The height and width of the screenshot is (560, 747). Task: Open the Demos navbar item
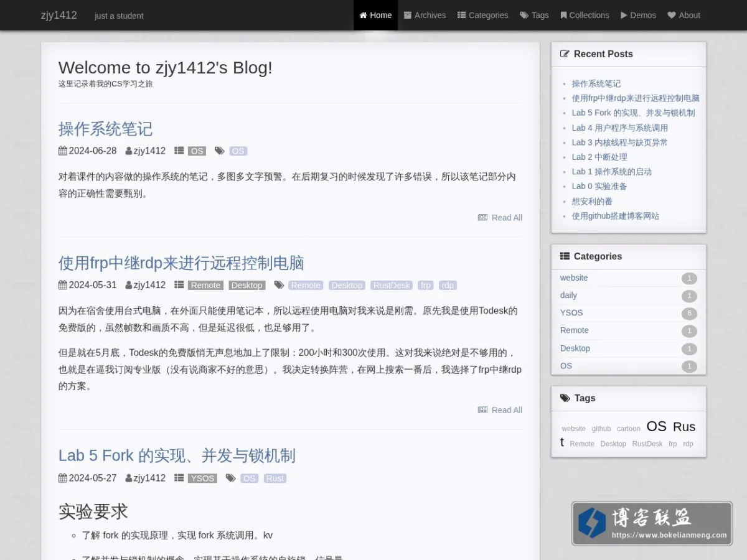638,15
